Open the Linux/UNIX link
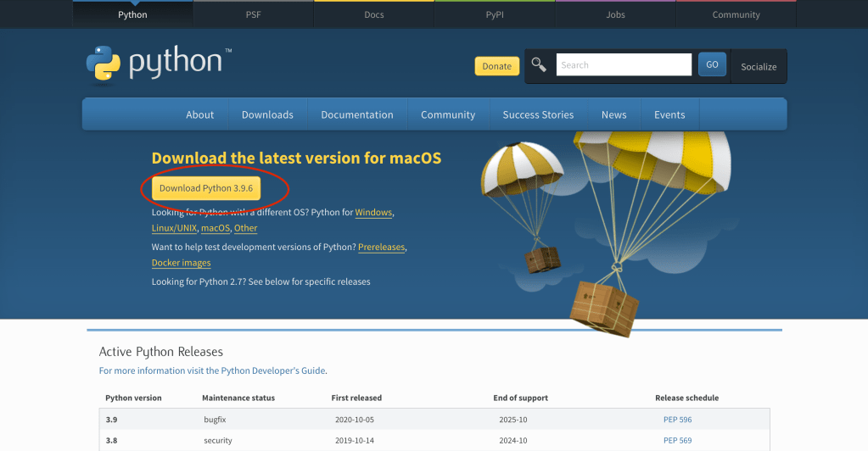Viewport: 868px width, 451px height. (x=174, y=228)
